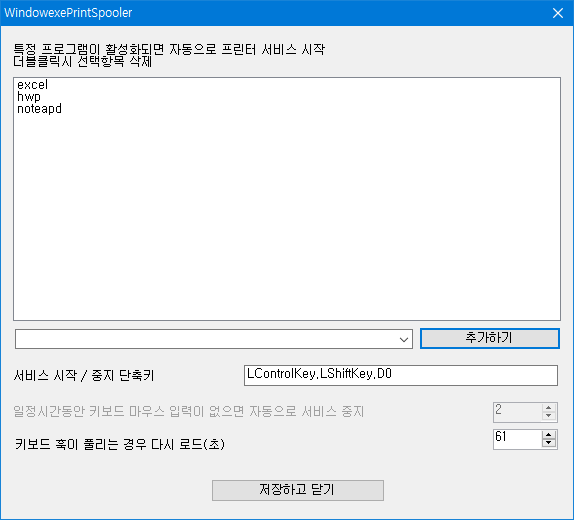Click the reload seconds field showing 61
Viewport: 574px width, 520px height.
coord(517,439)
